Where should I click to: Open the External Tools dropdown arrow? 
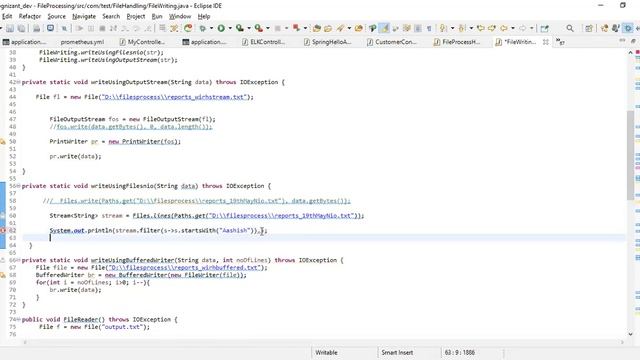coord(267,28)
